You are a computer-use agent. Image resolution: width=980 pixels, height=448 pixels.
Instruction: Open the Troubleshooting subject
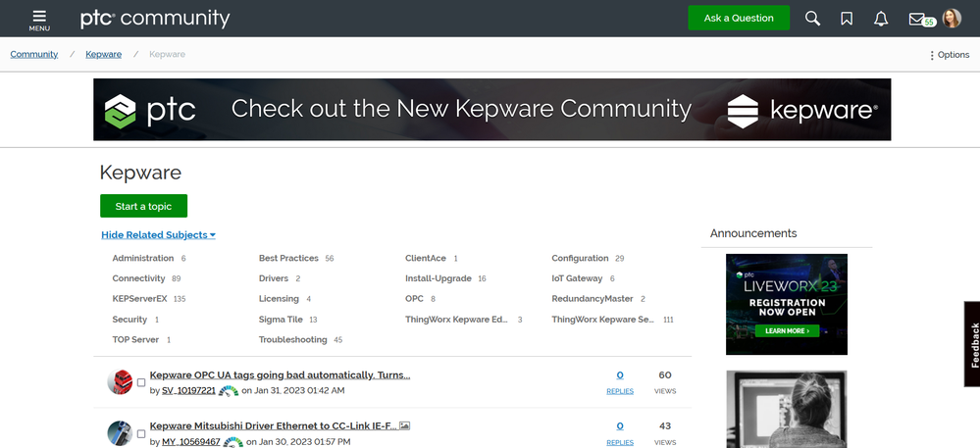coord(293,340)
